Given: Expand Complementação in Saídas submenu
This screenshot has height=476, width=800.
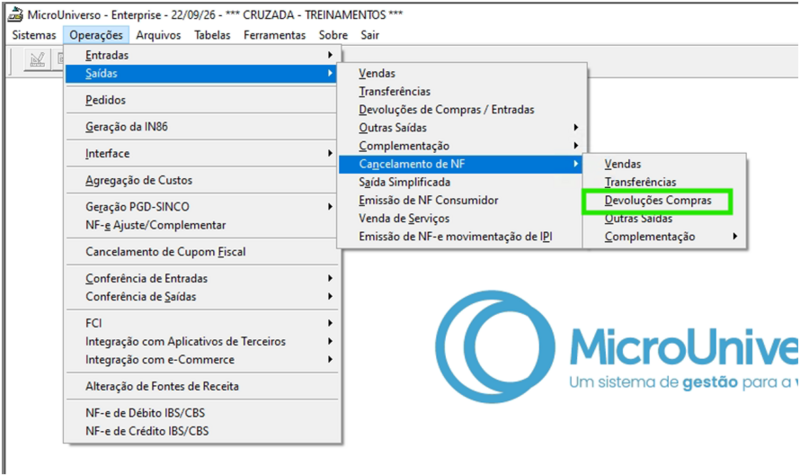Looking at the screenshot, I should coord(461,146).
